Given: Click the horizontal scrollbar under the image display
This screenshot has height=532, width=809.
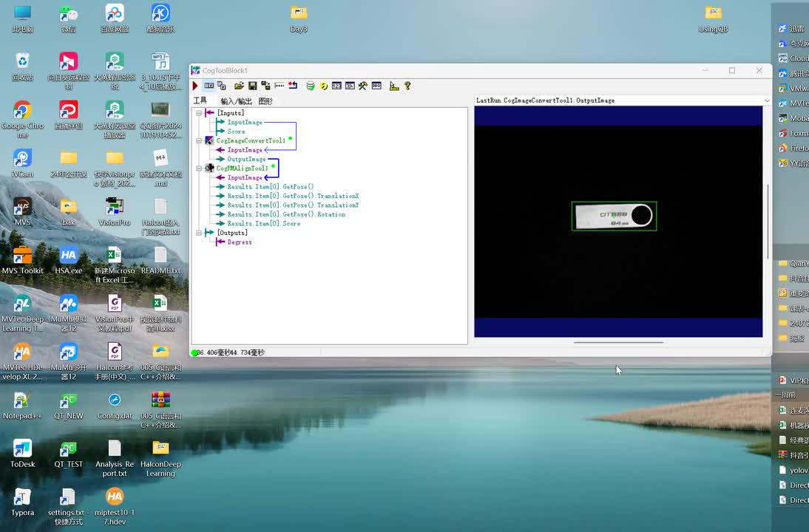Looking at the screenshot, I should (x=618, y=342).
